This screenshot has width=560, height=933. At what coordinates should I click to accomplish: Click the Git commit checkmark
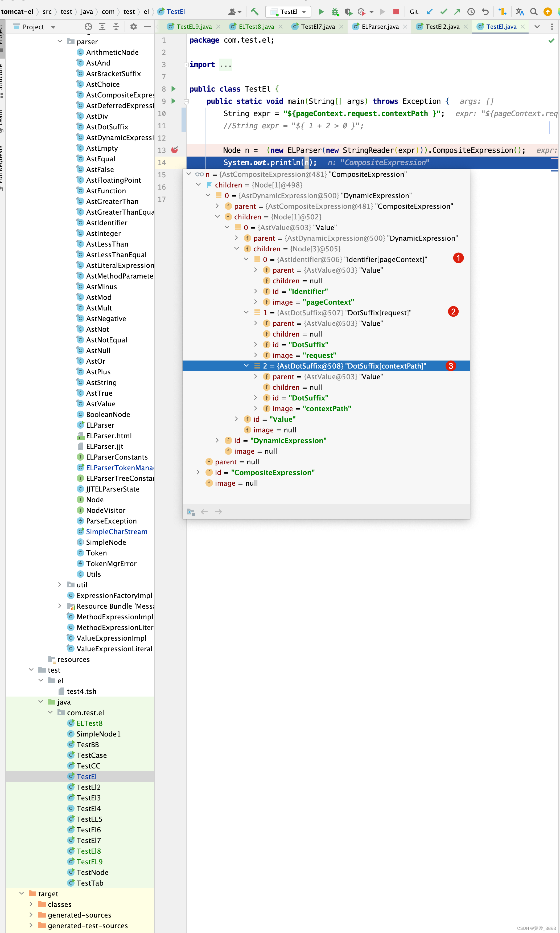click(444, 12)
